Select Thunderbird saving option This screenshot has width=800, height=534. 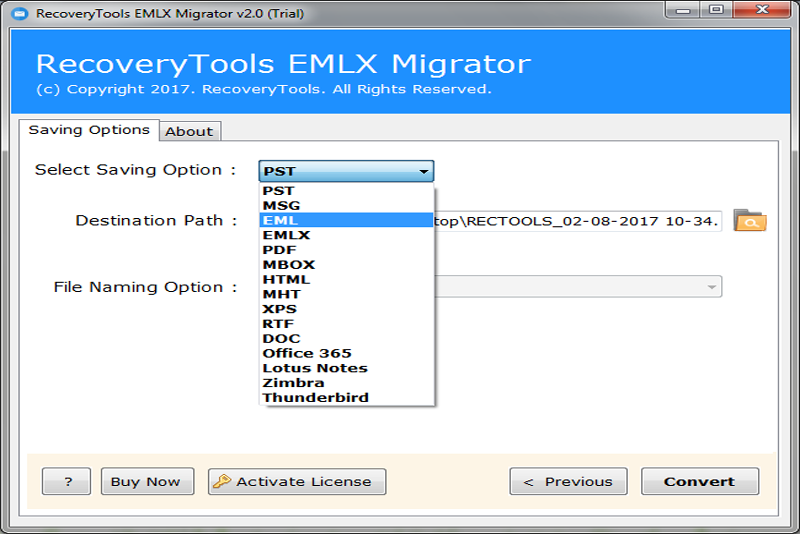[346, 398]
